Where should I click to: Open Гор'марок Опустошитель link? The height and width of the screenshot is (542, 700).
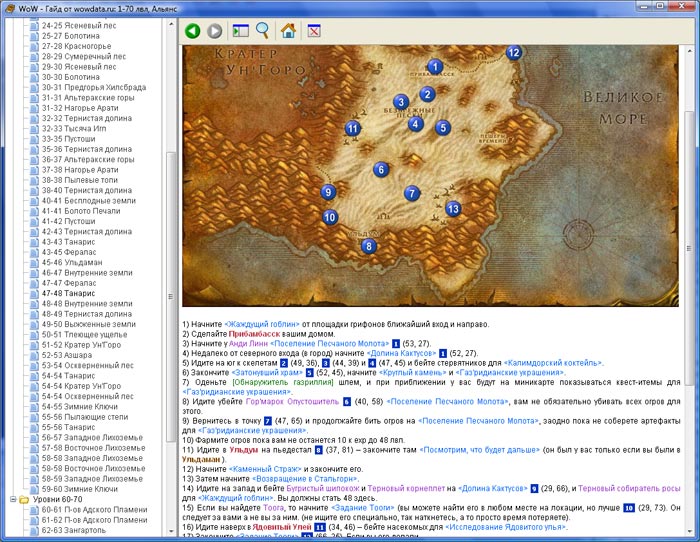pos(292,401)
